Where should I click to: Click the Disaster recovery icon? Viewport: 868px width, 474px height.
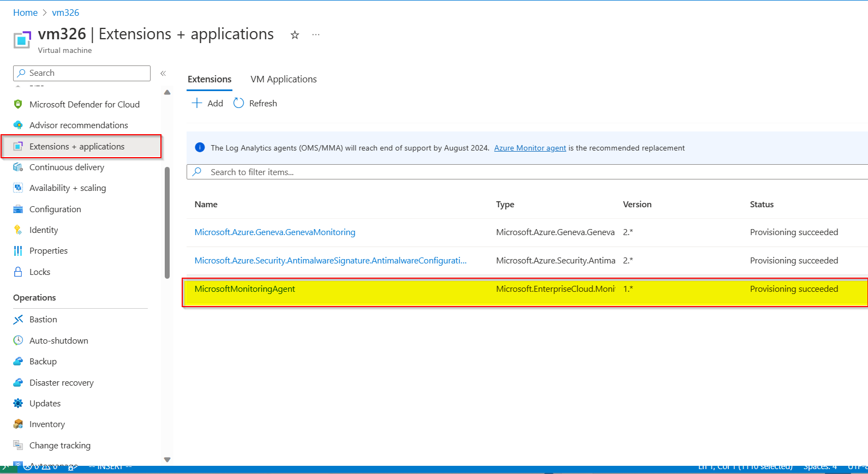click(x=18, y=382)
